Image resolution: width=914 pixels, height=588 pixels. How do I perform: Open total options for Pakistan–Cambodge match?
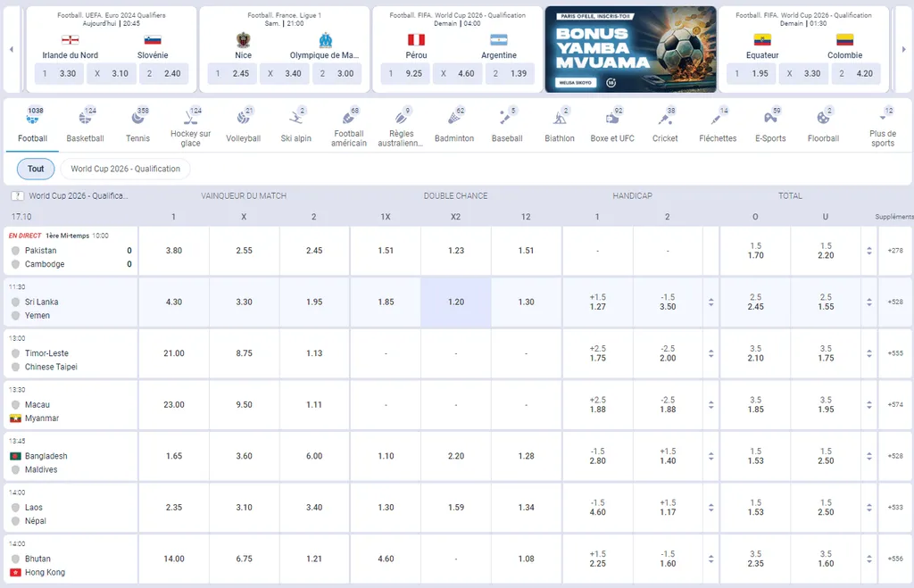coord(869,252)
